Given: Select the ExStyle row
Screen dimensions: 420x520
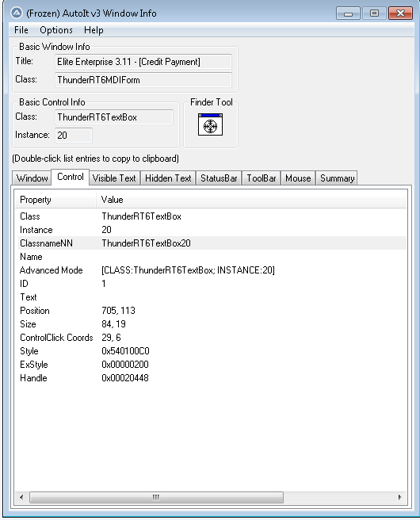Looking at the screenshot, I should (x=212, y=365).
